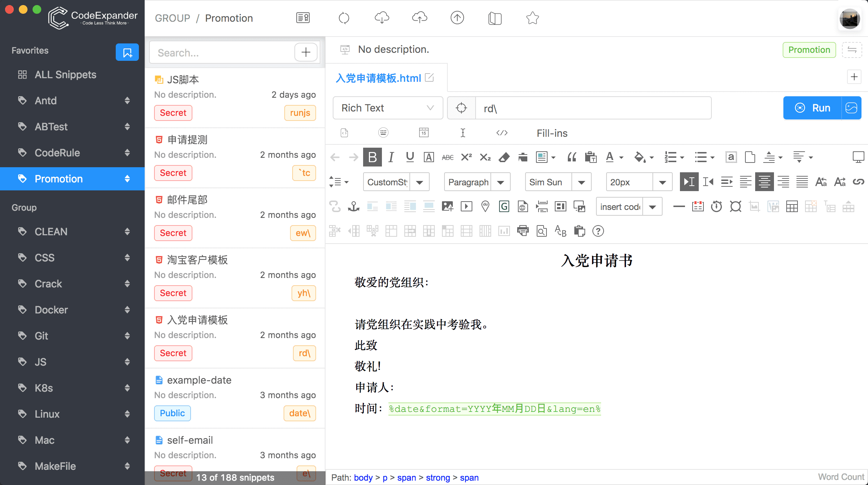Viewport: 868px width, 485px height.
Task: Click the cloud upload icon in header
Action: point(420,18)
